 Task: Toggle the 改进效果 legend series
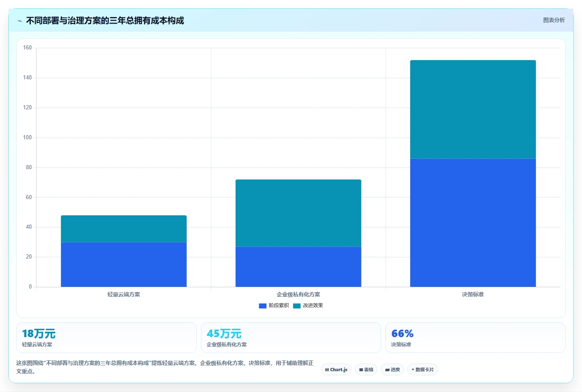(308, 306)
